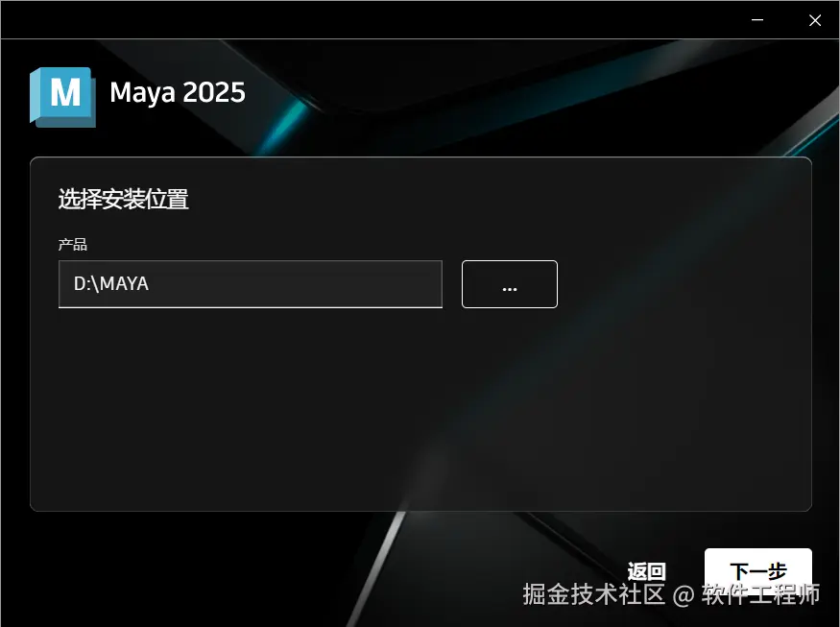Choose a different install folder via ellipsis
Viewport: 840px width, 627px height.
click(x=510, y=284)
